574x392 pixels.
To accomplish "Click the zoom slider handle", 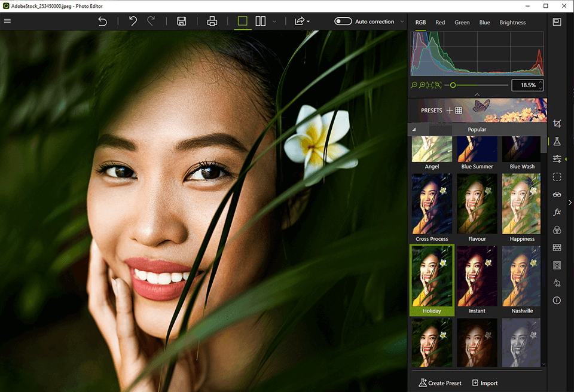I will [x=453, y=85].
